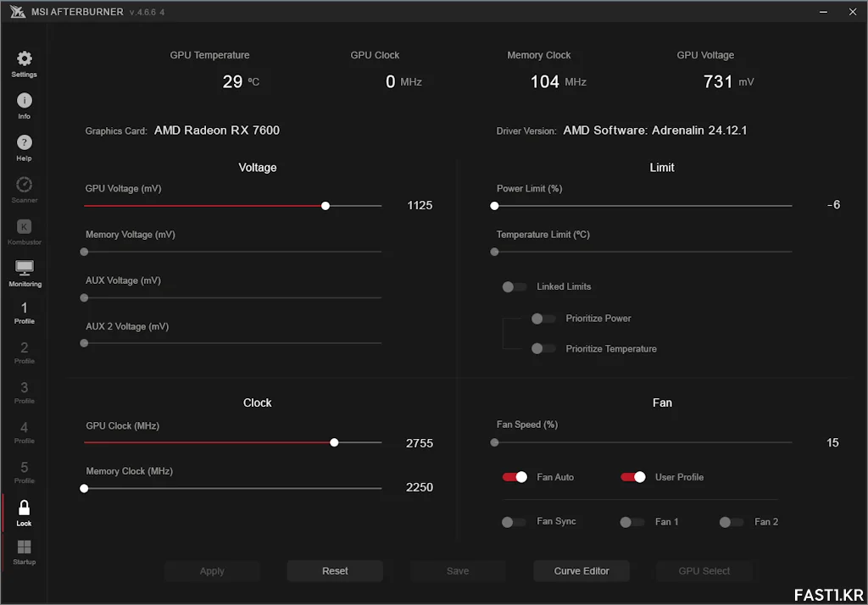868x605 pixels.
Task: Disable the Fan Auto switch
Action: coord(515,477)
